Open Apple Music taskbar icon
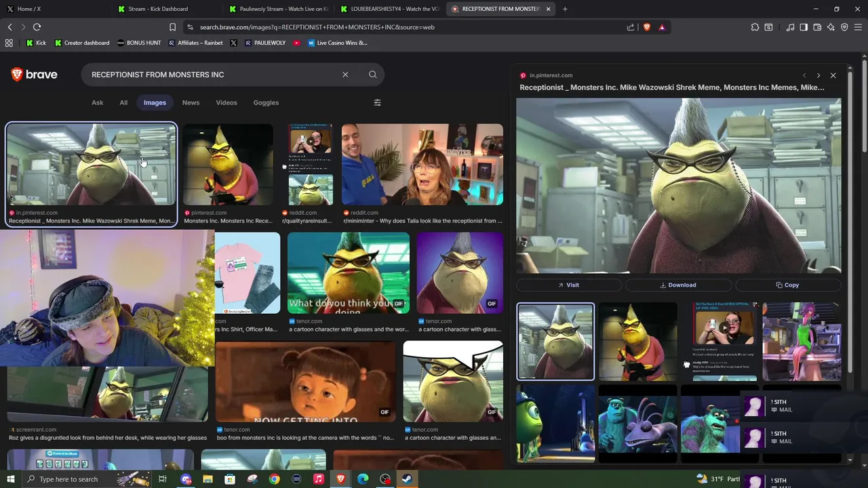 [x=319, y=479]
